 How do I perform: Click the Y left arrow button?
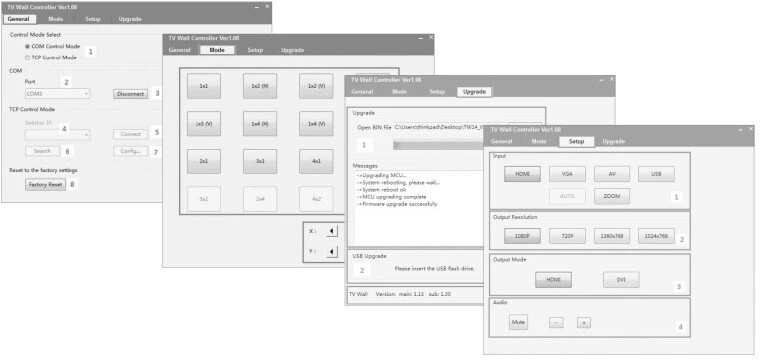click(x=332, y=251)
